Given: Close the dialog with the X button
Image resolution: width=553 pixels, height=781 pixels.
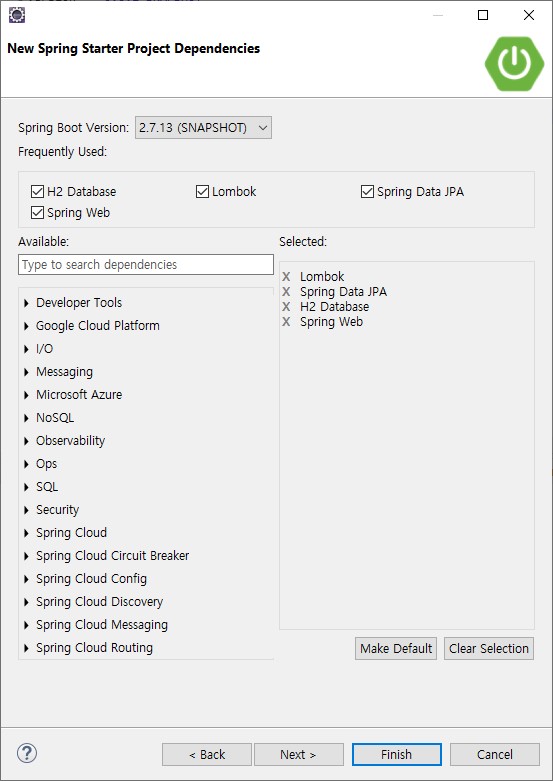Looking at the screenshot, I should (x=529, y=15).
